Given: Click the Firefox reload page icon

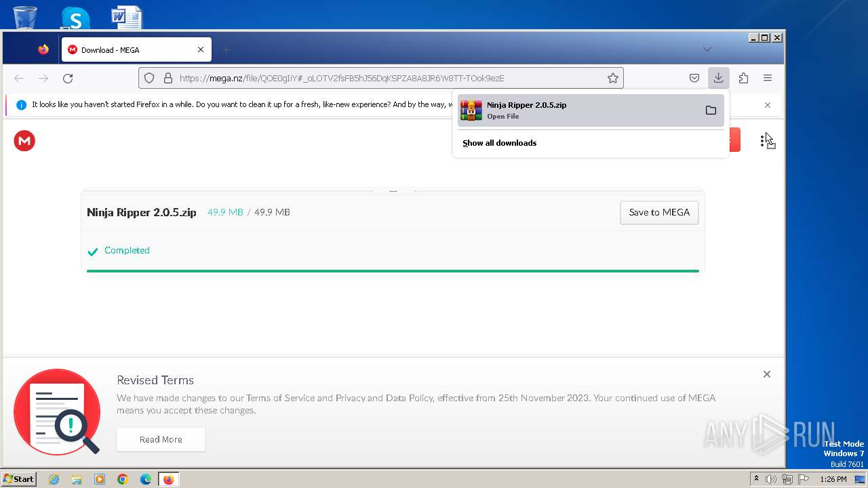Looking at the screenshot, I should pos(68,79).
